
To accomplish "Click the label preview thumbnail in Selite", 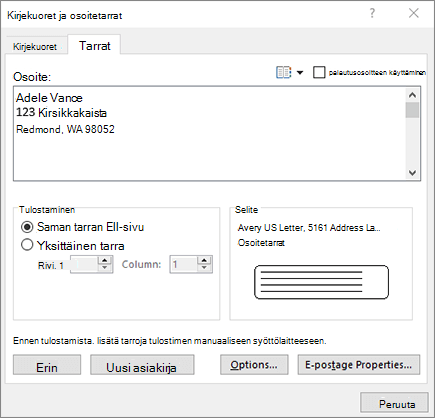I will (x=321, y=282).
